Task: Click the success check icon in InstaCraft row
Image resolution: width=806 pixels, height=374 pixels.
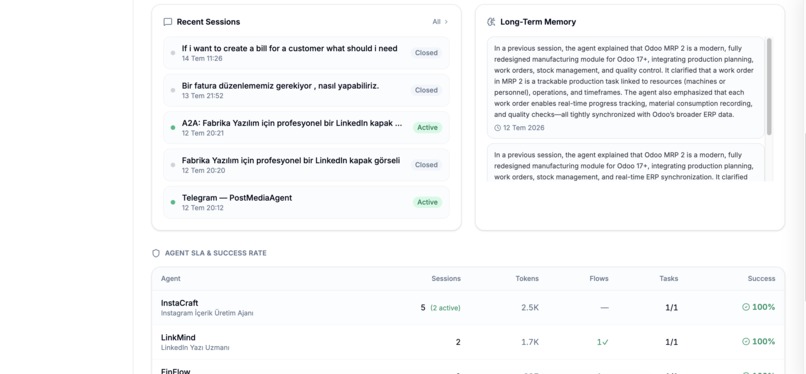Action: click(x=746, y=307)
